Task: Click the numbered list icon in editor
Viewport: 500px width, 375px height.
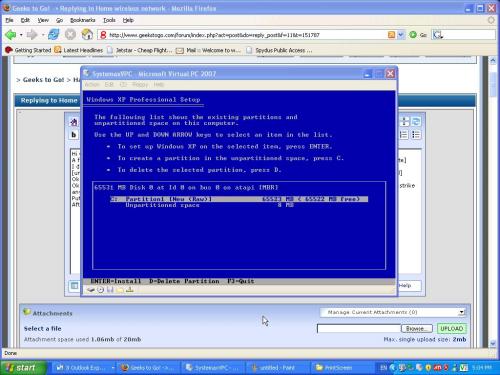Action: coord(404,135)
